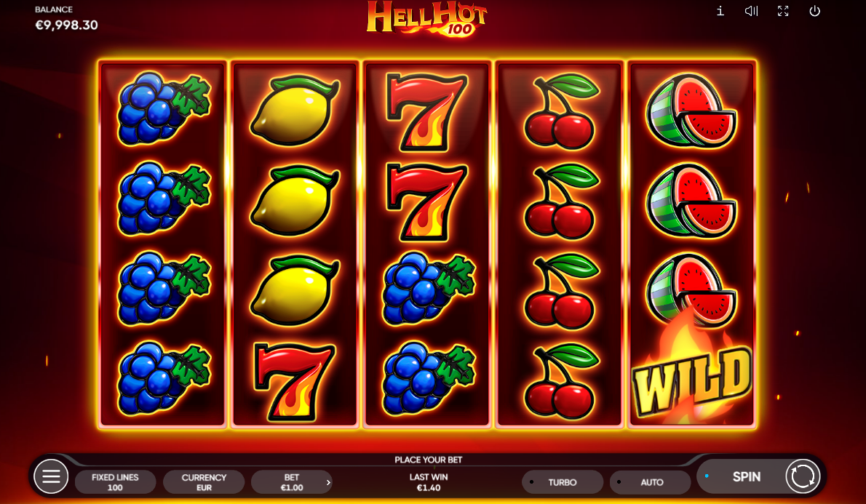Viewport: 866px width, 504px height.
Task: Open the hamburger menu
Action: 52,476
